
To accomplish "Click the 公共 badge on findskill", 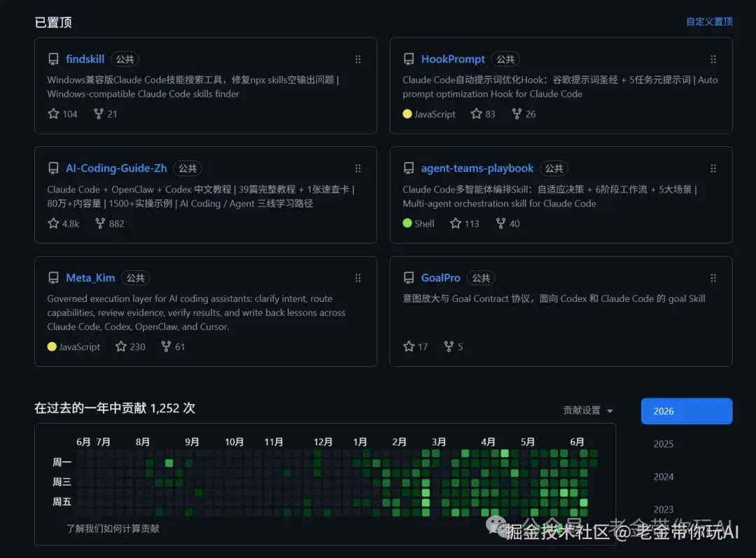I will tap(125, 60).
